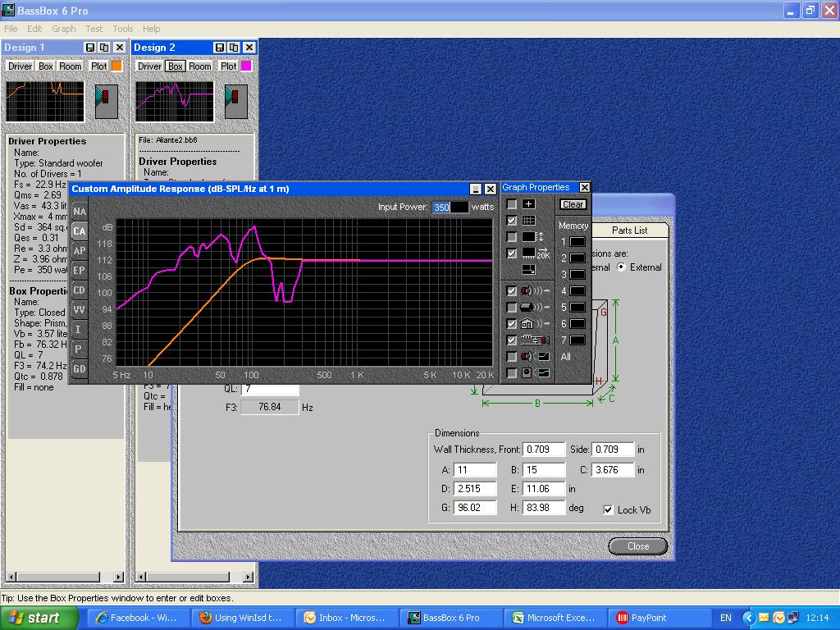Toggle the room response house checkbox

tap(512, 324)
